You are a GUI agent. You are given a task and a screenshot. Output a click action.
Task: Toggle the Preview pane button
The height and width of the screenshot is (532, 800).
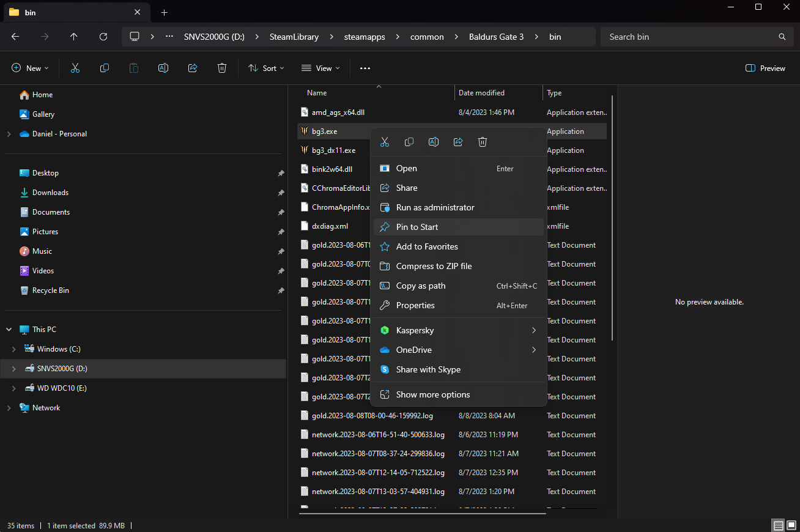(765, 68)
